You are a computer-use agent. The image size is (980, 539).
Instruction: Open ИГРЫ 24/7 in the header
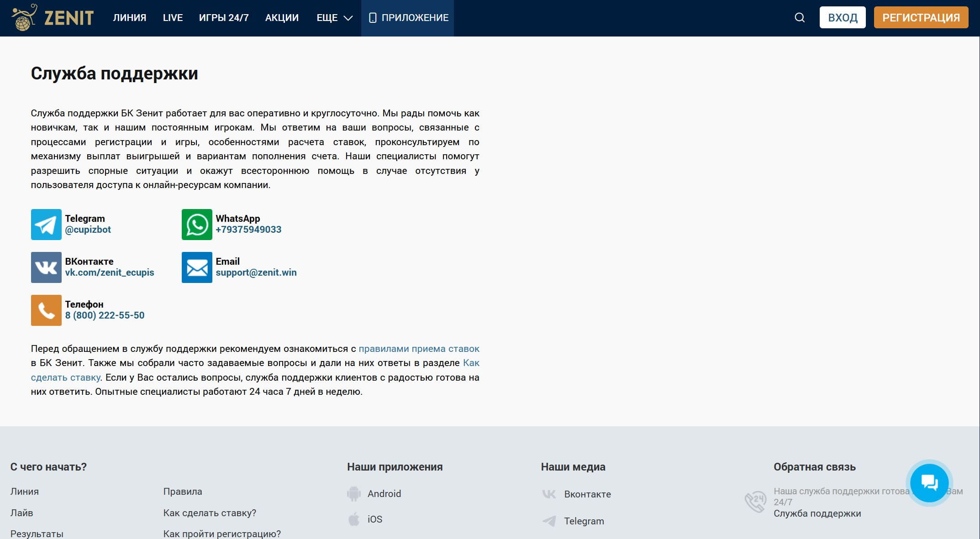click(224, 18)
